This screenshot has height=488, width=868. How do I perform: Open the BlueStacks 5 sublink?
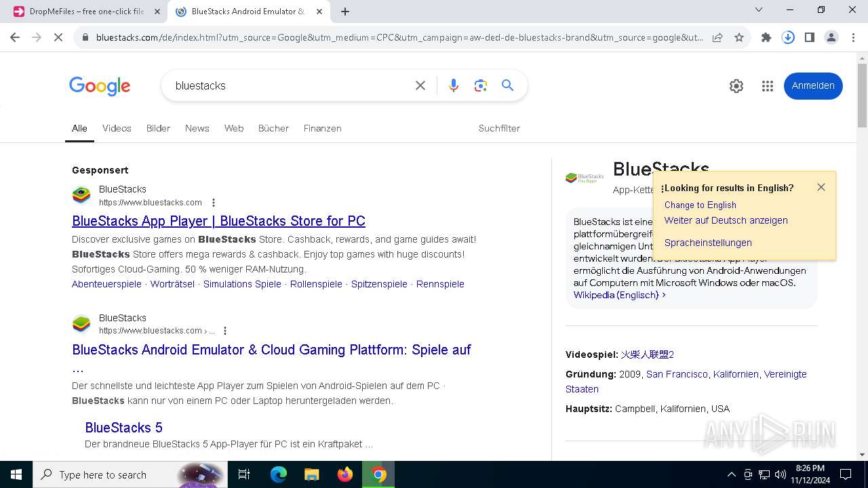[x=123, y=428]
